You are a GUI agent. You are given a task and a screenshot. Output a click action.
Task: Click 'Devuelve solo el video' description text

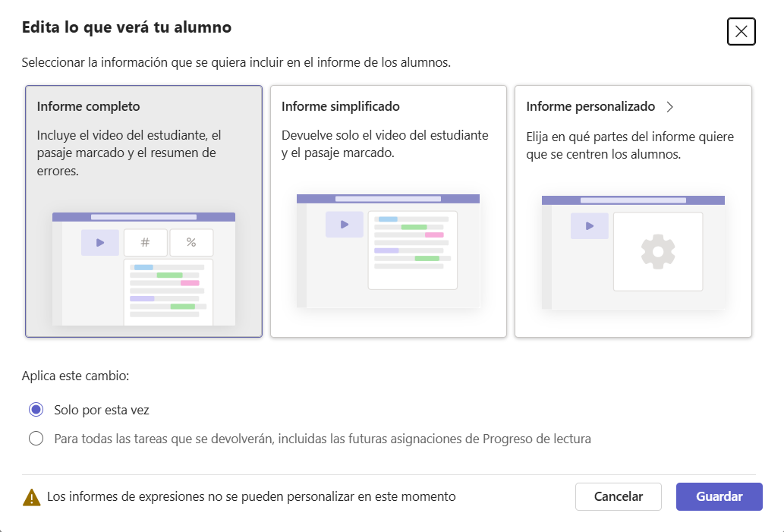(x=385, y=144)
